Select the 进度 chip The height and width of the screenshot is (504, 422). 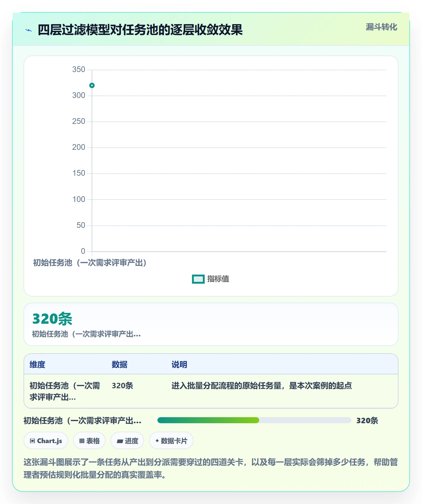point(127,441)
